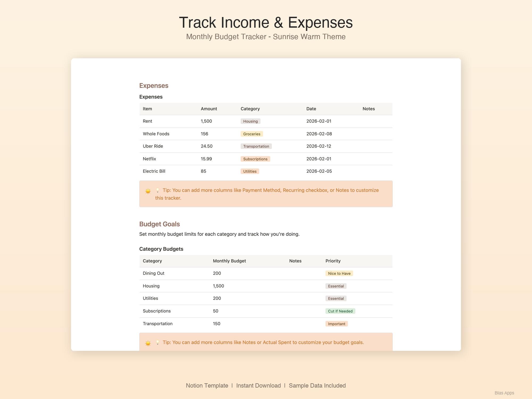This screenshot has height=399, width=532.
Task: Click the empty Notes cell in Rent row
Action: point(376,121)
